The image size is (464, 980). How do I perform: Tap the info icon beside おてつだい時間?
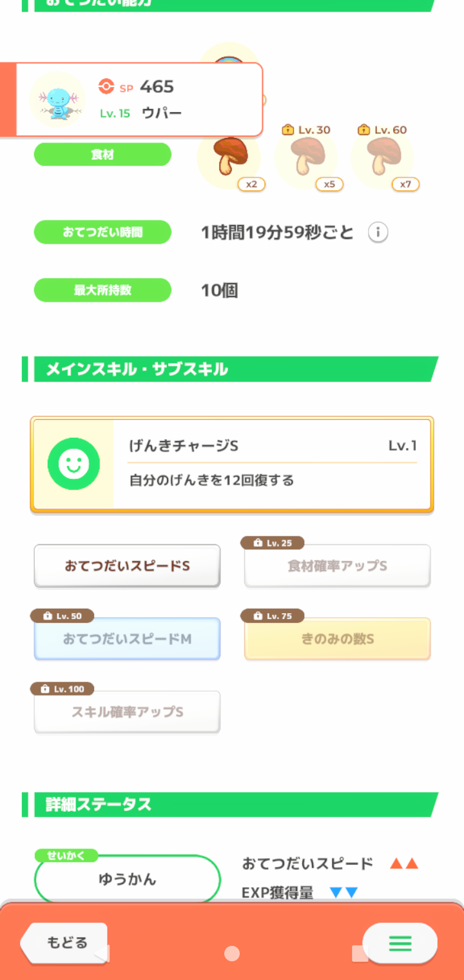click(378, 233)
